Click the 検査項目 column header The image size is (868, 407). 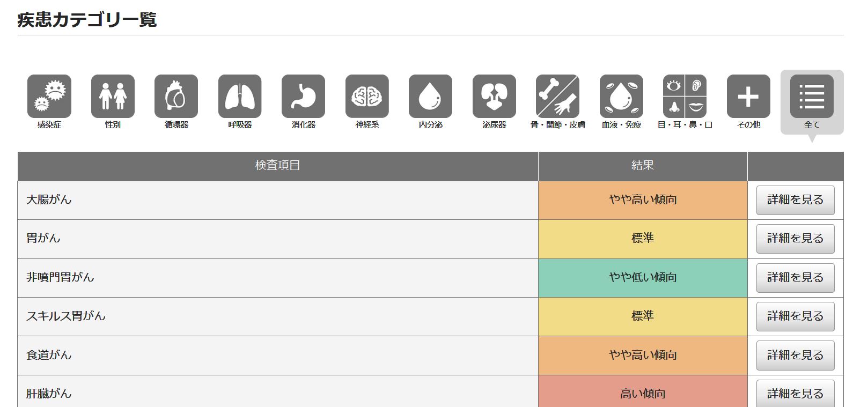pos(278,166)
